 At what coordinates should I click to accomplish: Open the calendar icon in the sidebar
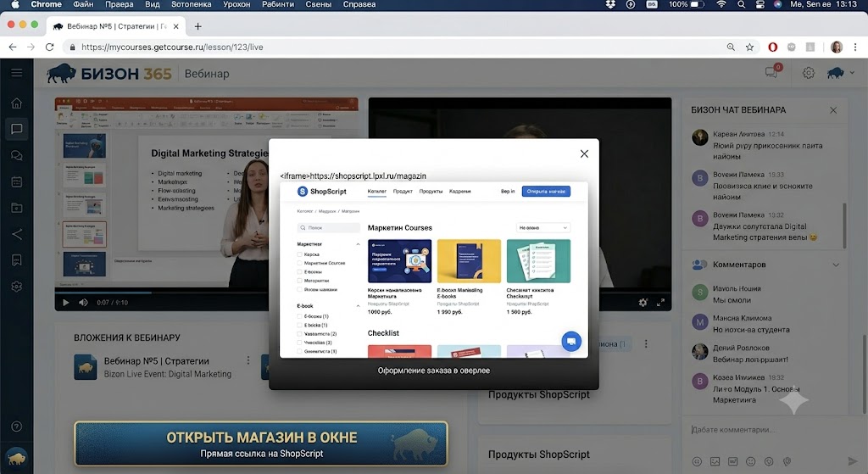click(x=17, y=181)
